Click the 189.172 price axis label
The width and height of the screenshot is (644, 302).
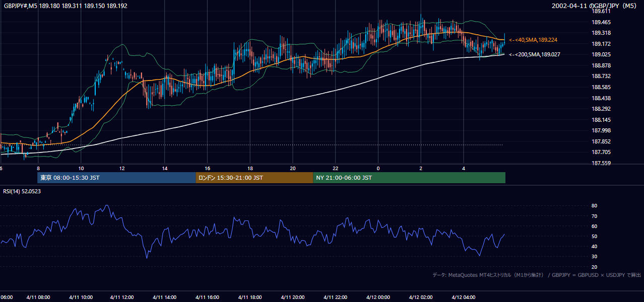point(601,44)
